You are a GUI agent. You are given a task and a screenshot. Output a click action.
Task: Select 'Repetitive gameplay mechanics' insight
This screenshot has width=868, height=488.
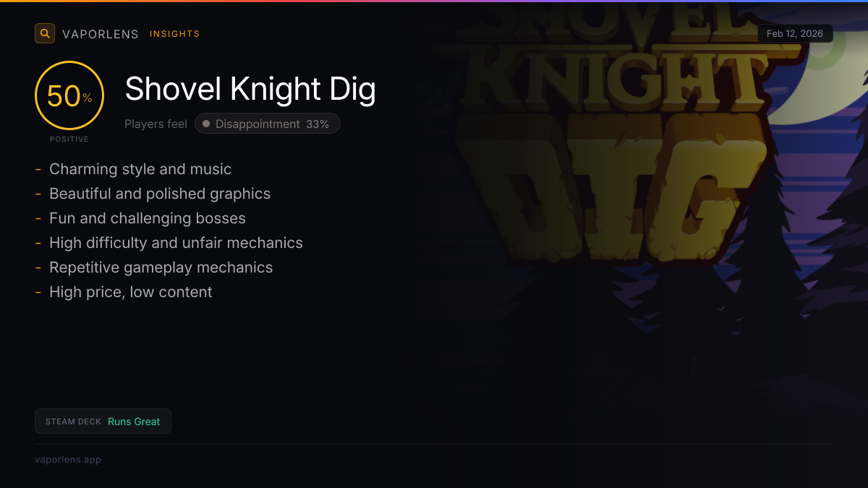161,267
